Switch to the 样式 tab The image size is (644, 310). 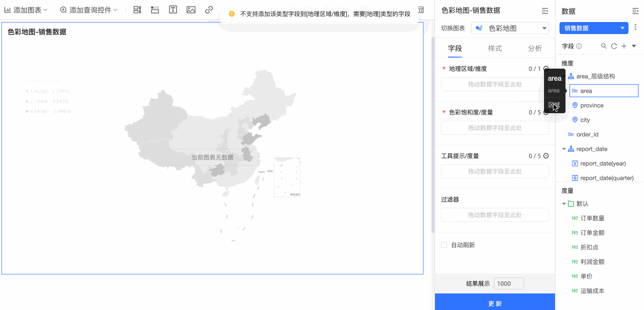(495, 48)
